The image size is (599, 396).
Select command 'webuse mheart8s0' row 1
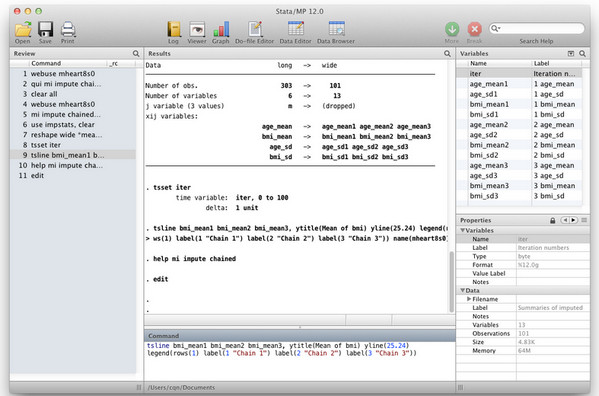coord(73,73)
